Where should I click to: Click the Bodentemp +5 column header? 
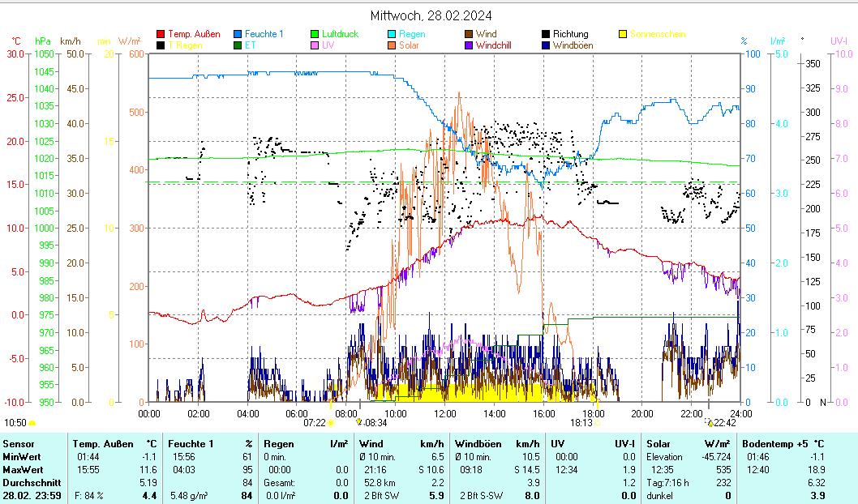(777, 443)
